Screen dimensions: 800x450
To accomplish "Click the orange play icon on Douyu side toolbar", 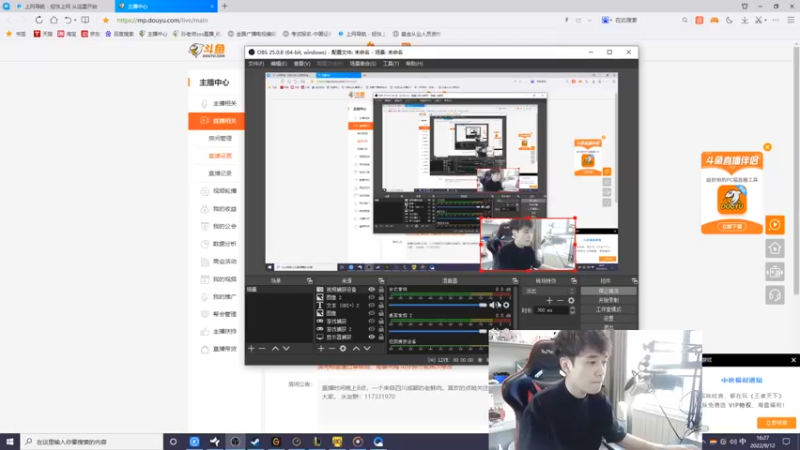I will (x=774, y=224).
